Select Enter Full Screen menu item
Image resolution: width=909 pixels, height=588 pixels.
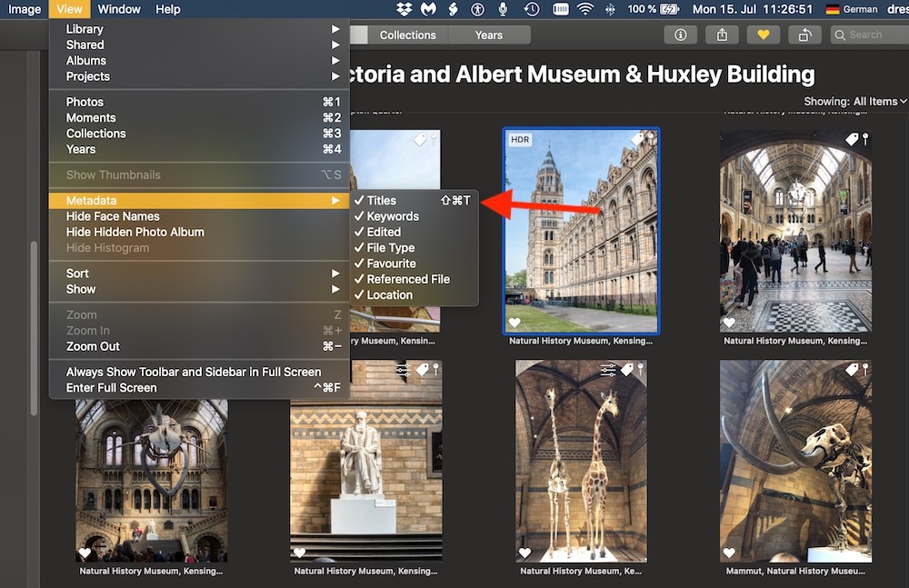199,387
